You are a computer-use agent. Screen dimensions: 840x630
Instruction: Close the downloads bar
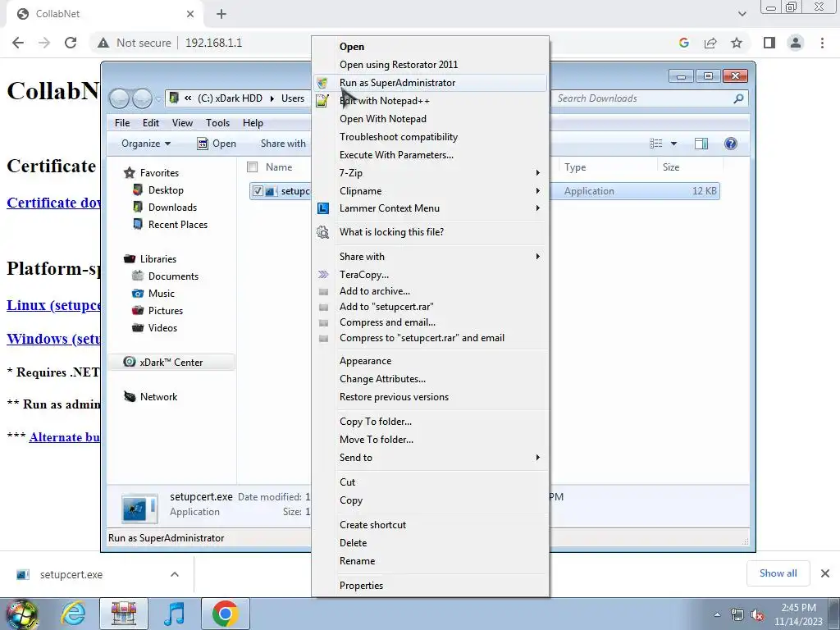coord(825,573)
